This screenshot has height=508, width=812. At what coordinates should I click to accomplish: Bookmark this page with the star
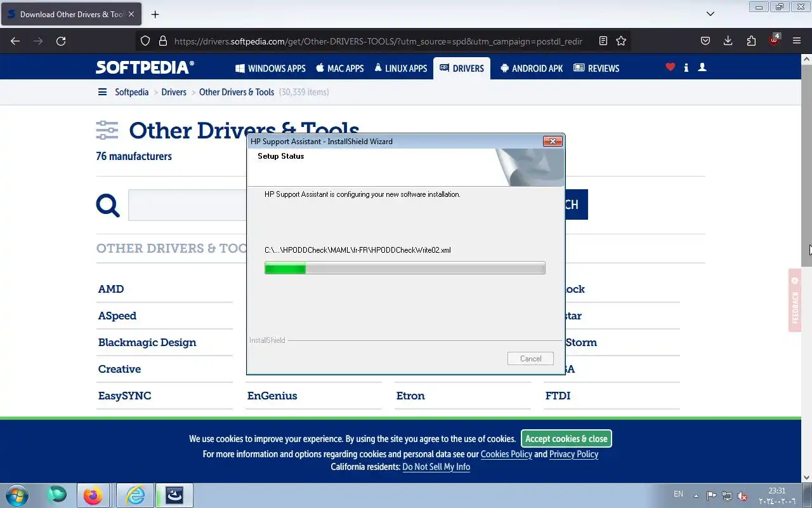point(621,41)
